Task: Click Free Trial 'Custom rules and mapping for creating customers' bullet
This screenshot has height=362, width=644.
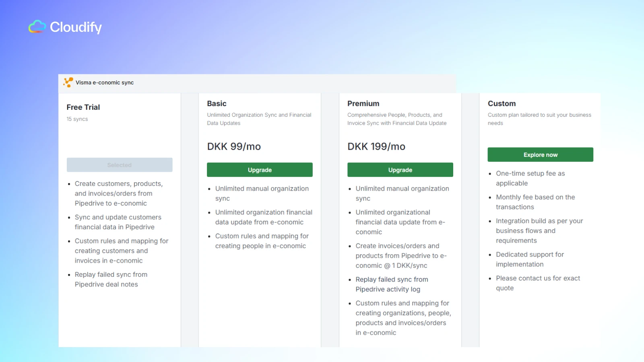Action: point(122,251)
